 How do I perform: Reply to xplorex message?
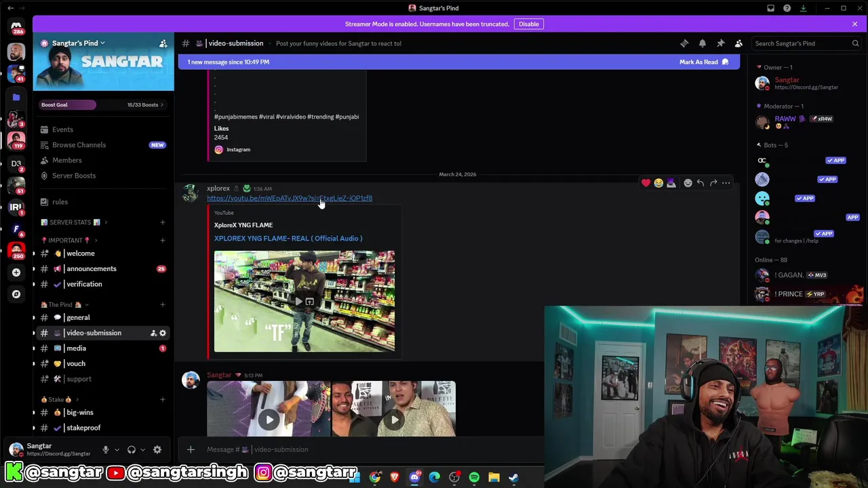pos(701,183)
